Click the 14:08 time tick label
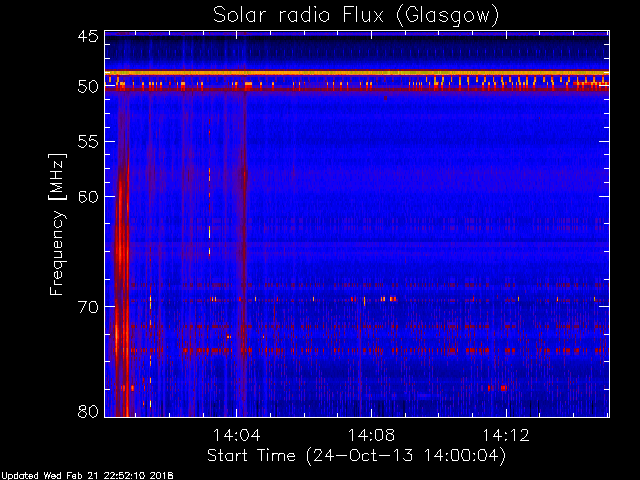 [371, 435]
